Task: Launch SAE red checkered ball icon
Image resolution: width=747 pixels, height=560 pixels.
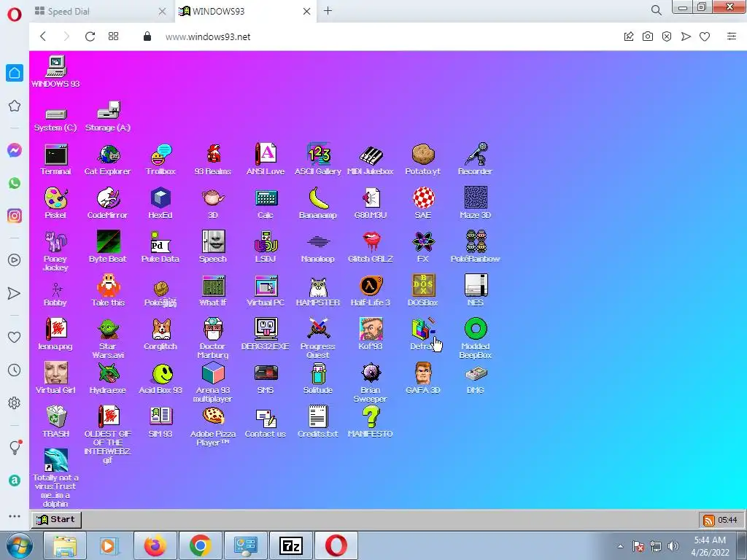Action: (423, 204)
